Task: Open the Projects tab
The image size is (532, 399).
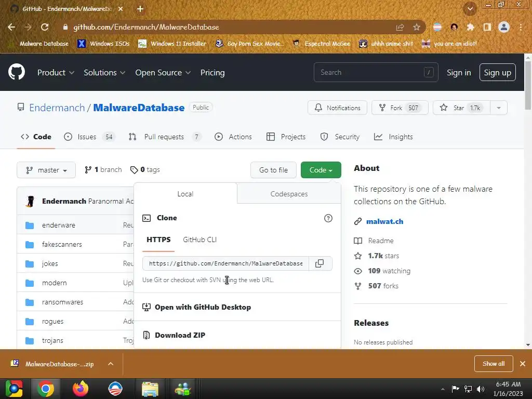Action: (286, 137)
